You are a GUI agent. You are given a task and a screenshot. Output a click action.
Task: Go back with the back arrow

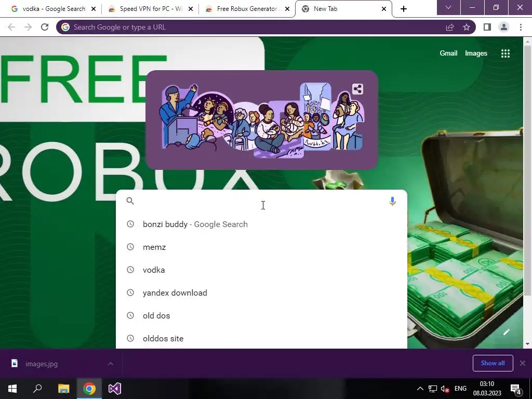(x=11, y=27)
